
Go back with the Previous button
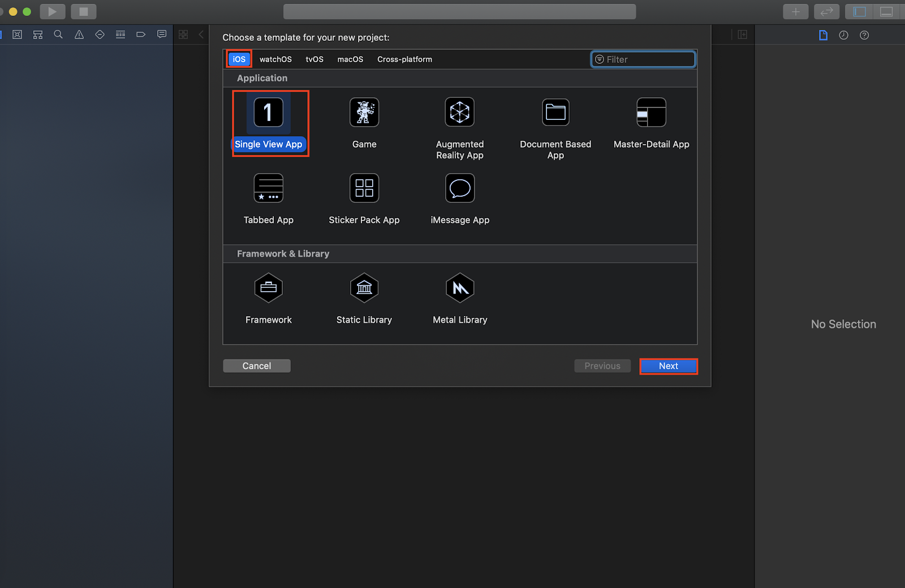[x=602, y=366]
